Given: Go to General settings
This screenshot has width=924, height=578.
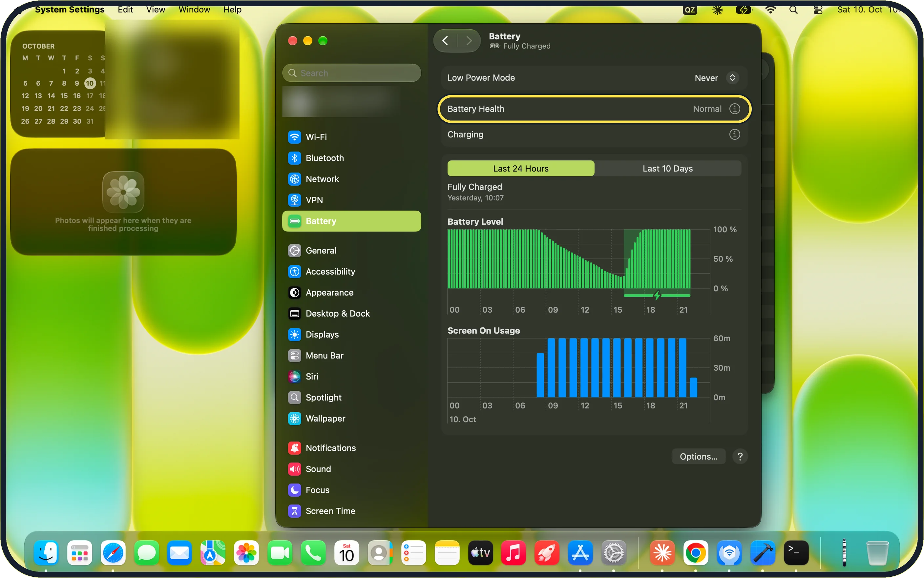Looking at the screenshot, I should (x=351, y=250).
